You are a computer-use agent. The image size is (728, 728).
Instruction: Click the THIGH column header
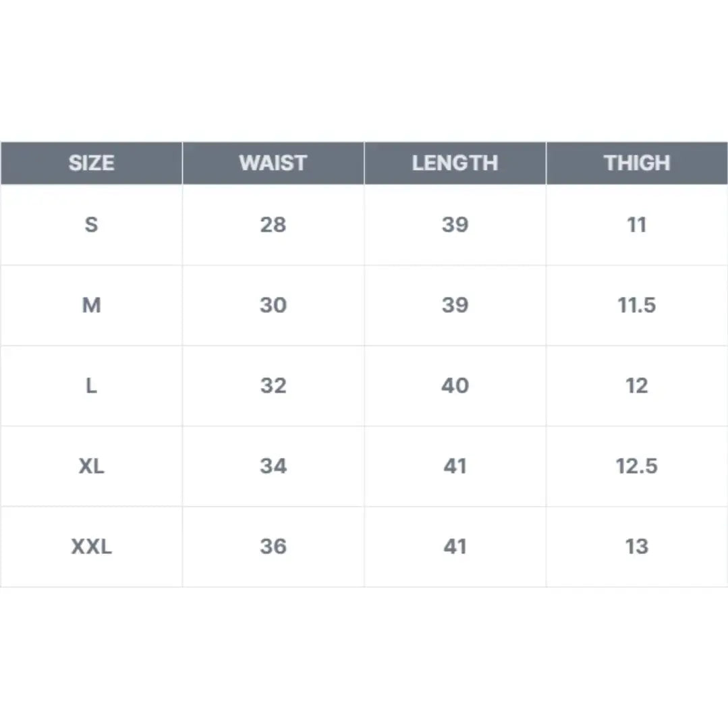click(x=637, y=163)
